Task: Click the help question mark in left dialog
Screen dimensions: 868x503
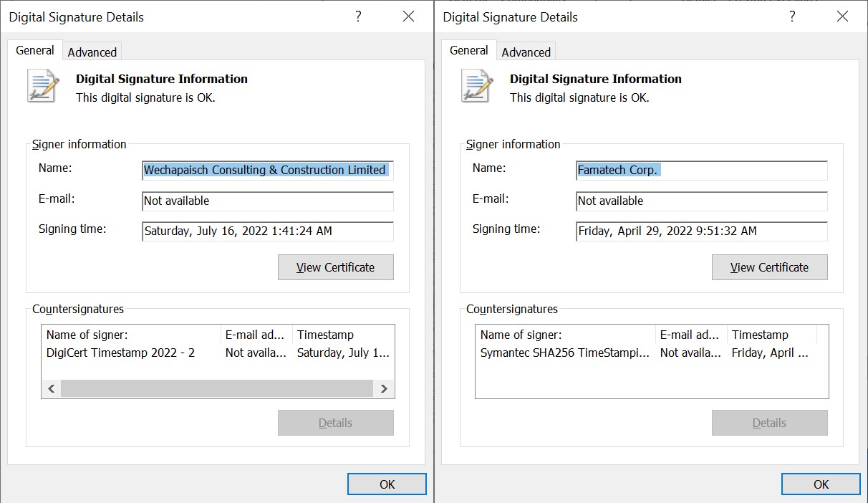Action: (358, 16)
